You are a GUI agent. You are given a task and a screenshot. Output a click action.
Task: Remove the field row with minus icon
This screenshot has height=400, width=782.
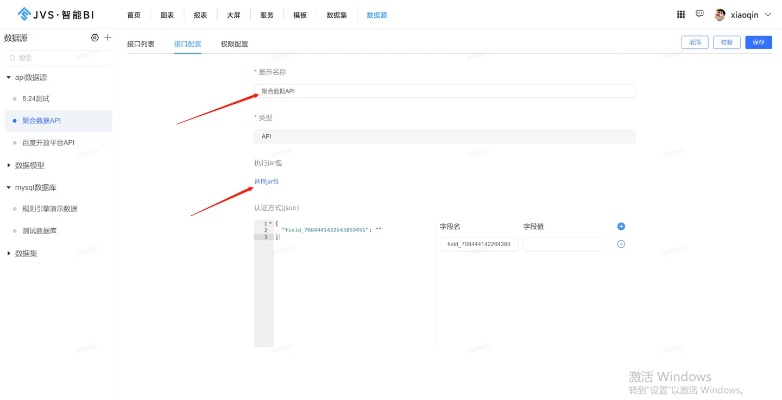(620, 244)
